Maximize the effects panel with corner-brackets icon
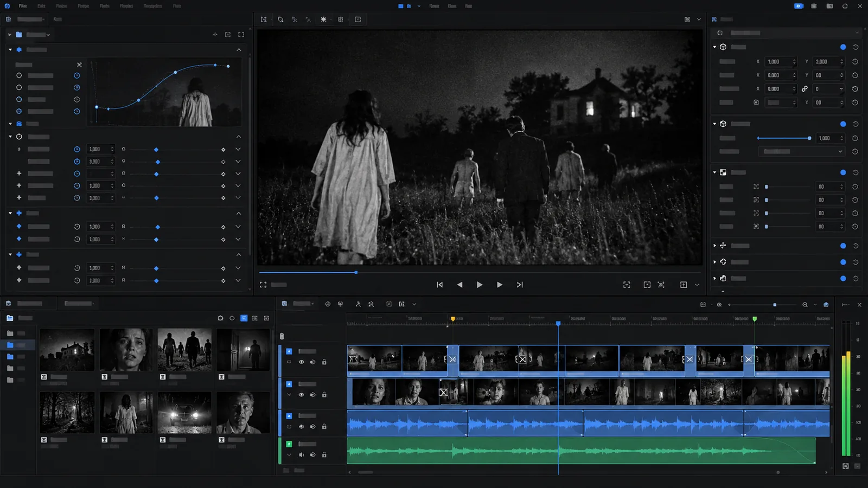This screenshot has width=868, height=488. pyautogui.click(x=241, y=35)
